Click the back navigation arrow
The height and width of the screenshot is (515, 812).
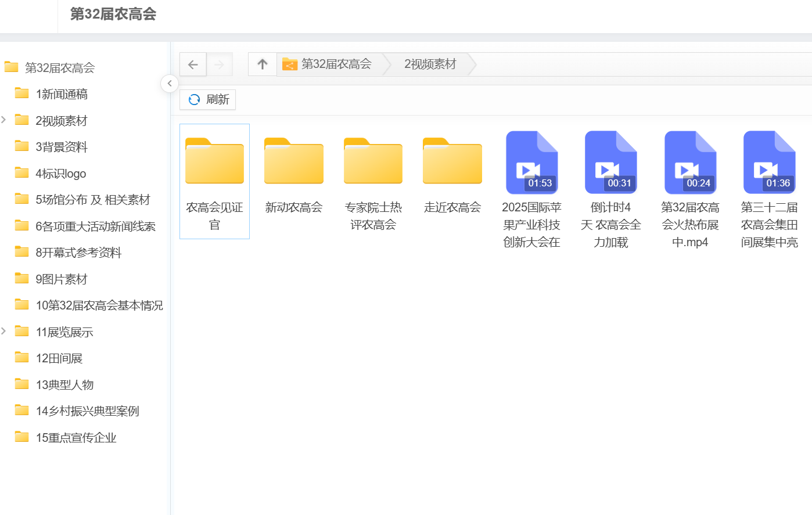click(x=193, y=64)
